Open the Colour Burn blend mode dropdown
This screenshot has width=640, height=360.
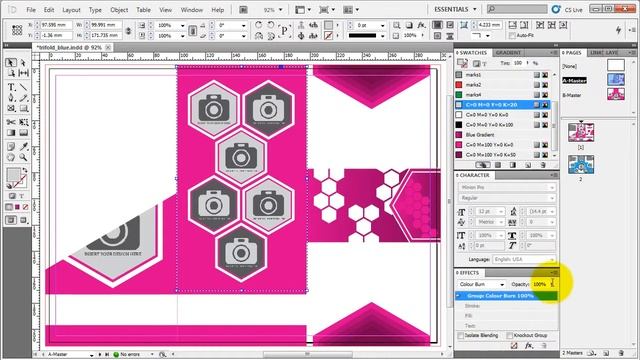(x=481, y=284)
